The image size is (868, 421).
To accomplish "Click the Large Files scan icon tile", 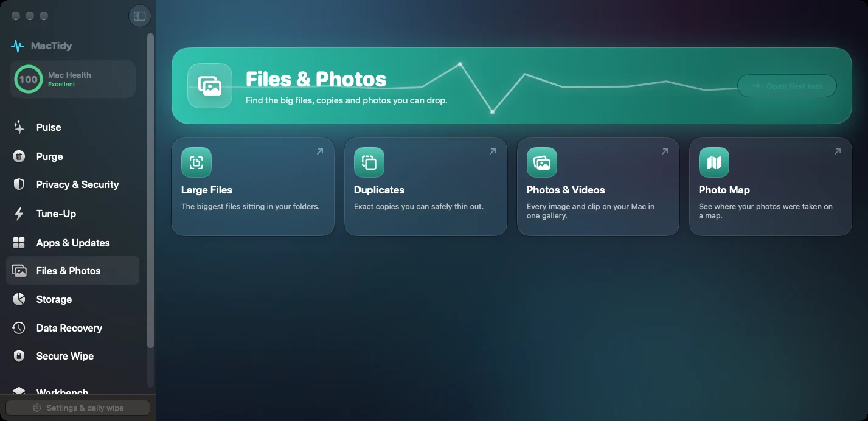I will click(x=196, y=162).
